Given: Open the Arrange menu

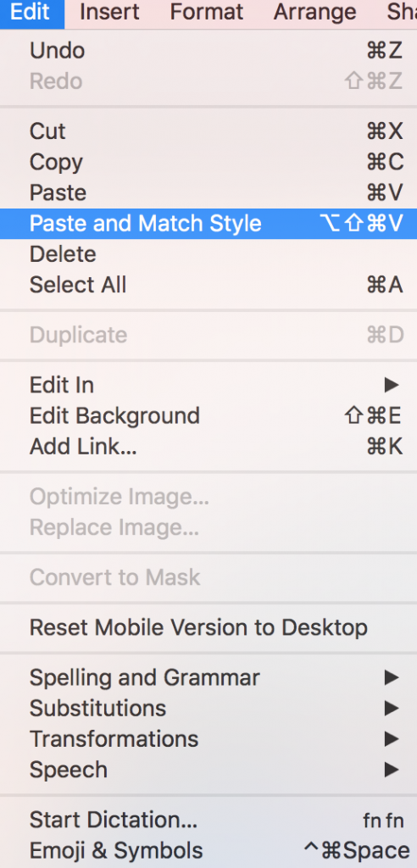Looking at the screenshot, I should tap(315, 12).
